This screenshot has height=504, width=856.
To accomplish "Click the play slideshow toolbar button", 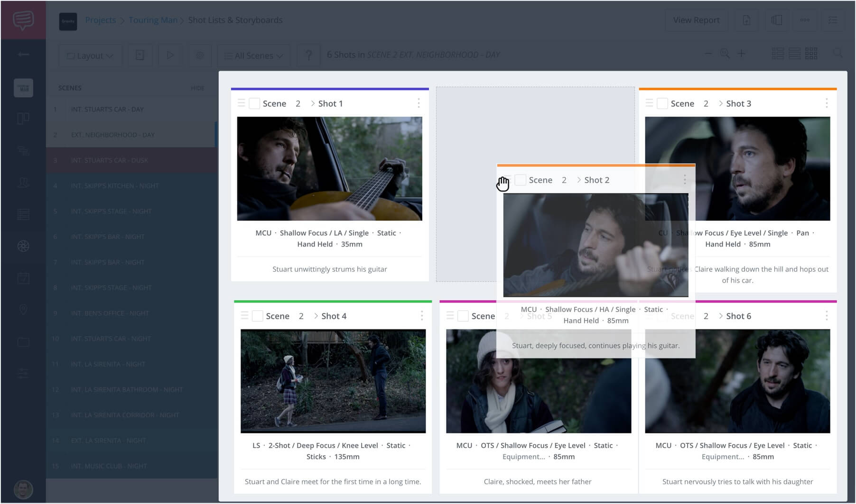I will (x=170, y=55).
